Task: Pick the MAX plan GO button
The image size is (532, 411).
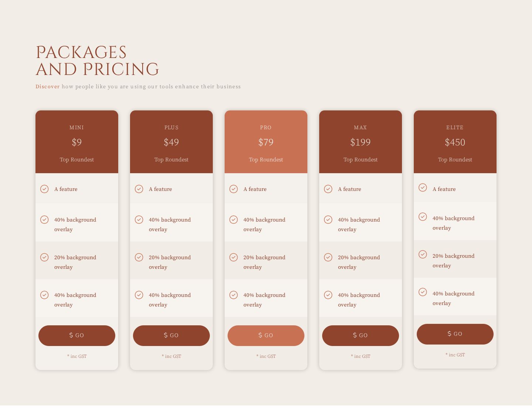Action: [361, 336]
